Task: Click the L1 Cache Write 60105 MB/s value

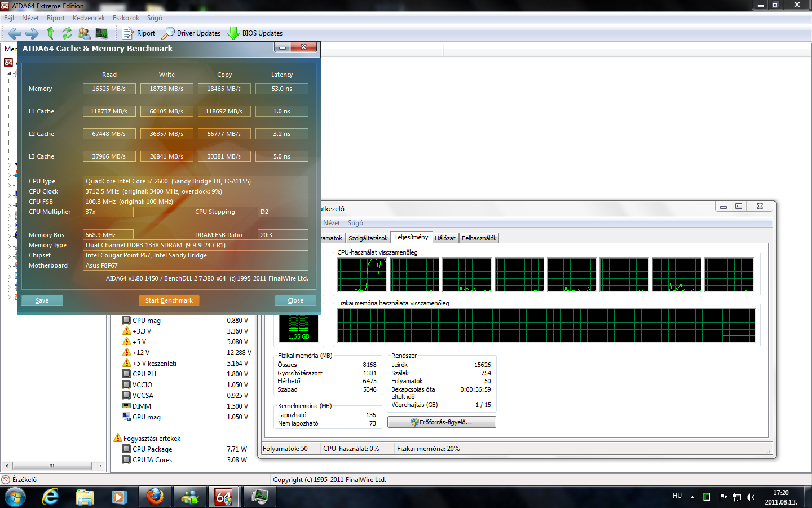Action: click(166, 111)
